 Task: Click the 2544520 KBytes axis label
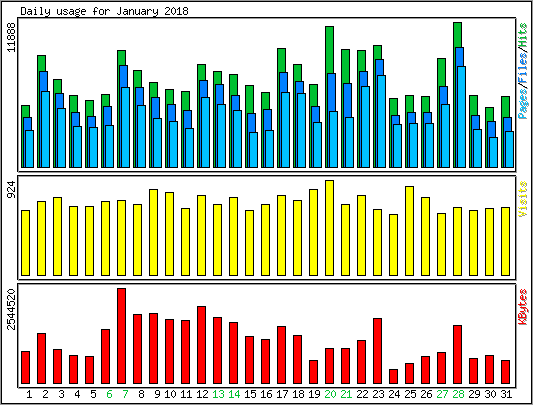11,309
